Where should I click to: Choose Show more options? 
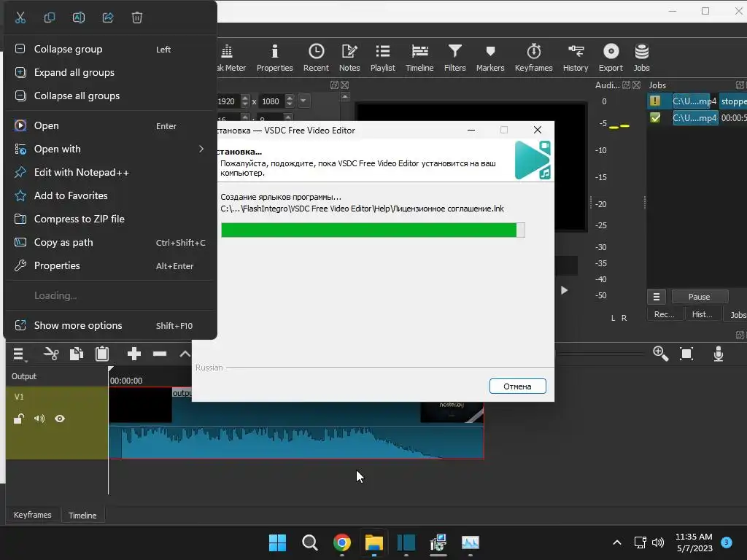tap(109, 326)
